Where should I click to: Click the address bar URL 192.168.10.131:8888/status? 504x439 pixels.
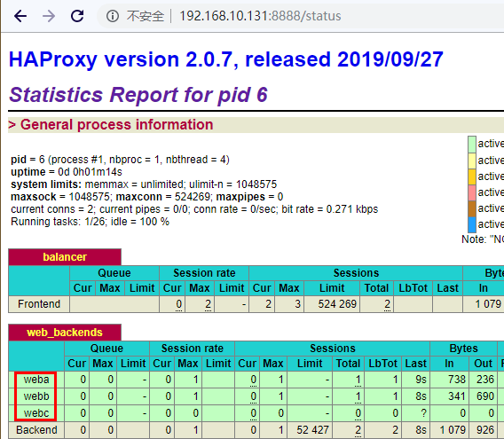coord(260,16)
